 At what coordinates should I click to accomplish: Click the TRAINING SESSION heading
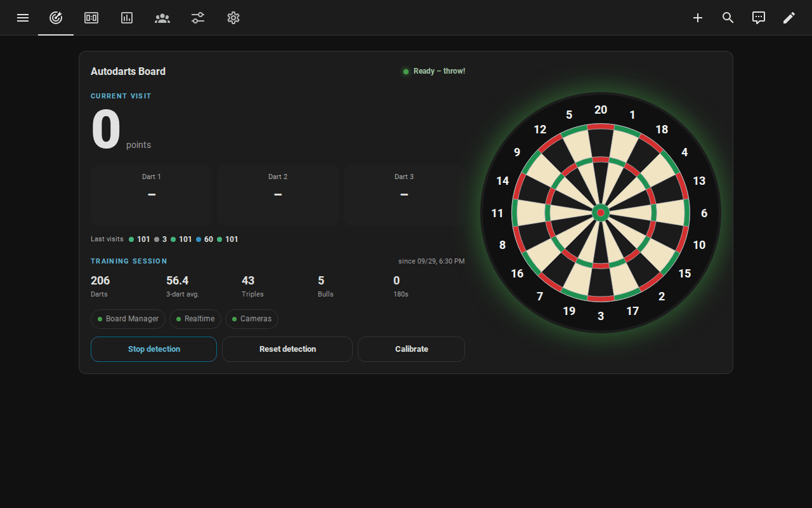coord(129,261)
